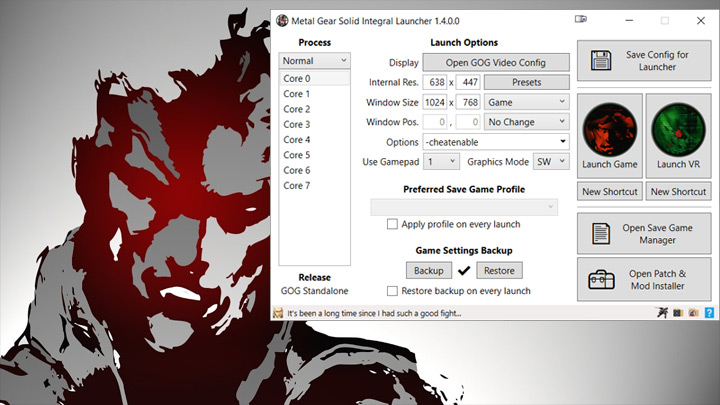Click the Presets button
The width and height of the screenshot is (720, 405).
(527, 82)
